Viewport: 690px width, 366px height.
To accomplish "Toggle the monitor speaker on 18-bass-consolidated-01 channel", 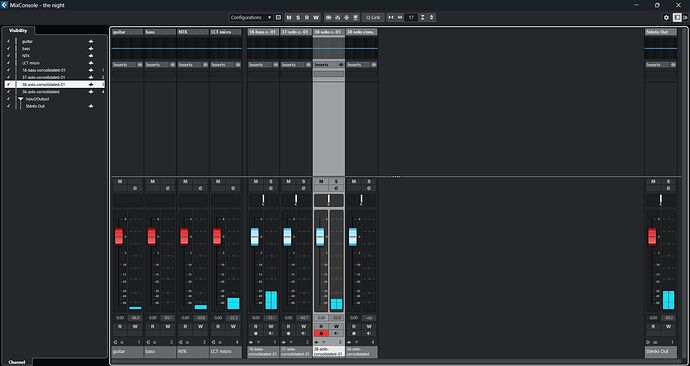I will click(x=271, y=333).
